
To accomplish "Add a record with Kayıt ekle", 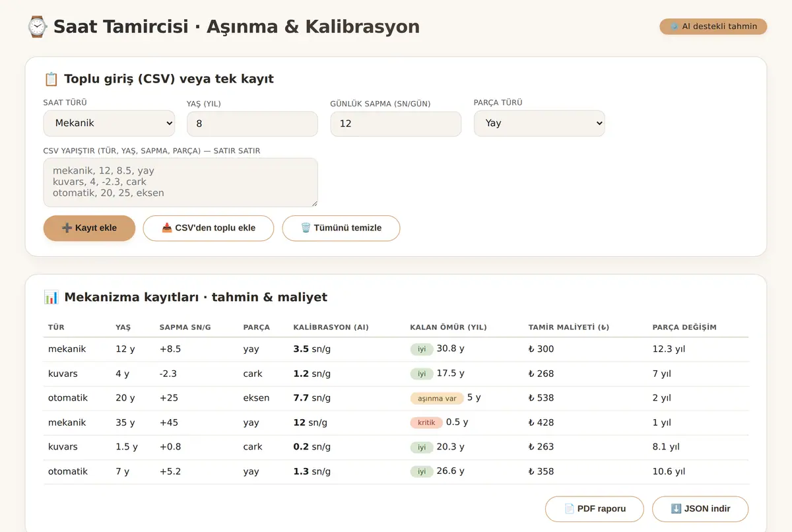I will pos(89,228).
